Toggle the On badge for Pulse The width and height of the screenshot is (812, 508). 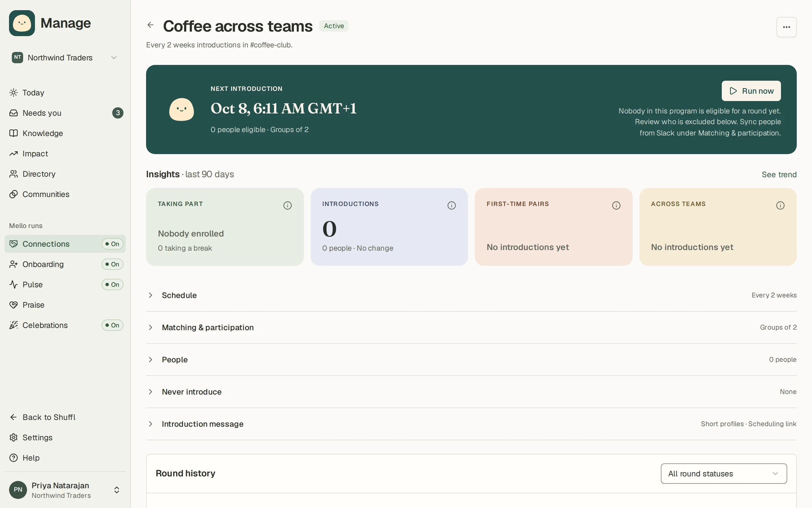(x=112, y=284)
